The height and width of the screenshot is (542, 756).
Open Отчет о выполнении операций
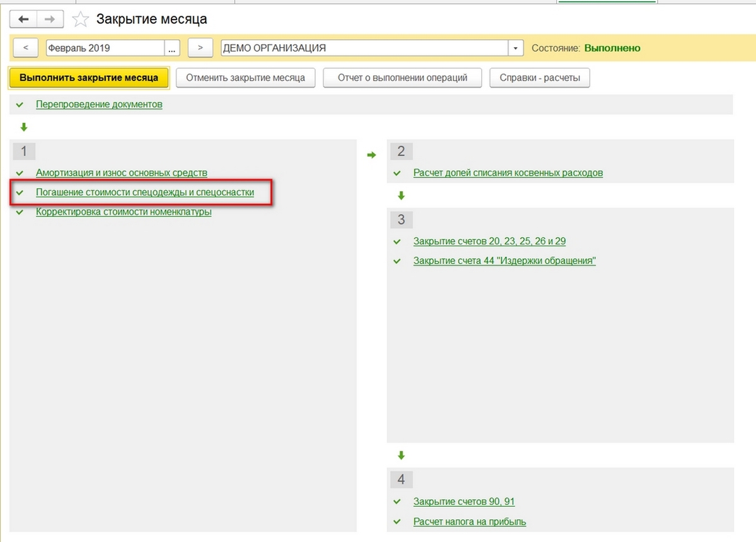coord(402,78)
